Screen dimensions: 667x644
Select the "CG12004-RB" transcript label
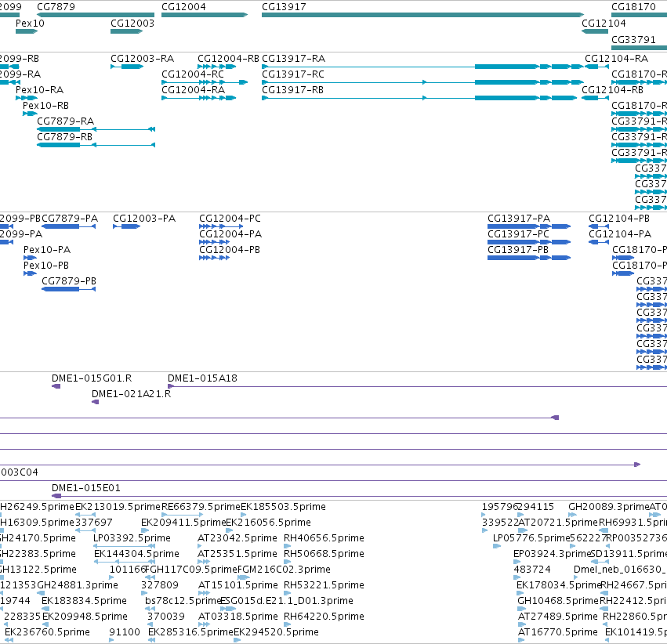tap(228, 58)
